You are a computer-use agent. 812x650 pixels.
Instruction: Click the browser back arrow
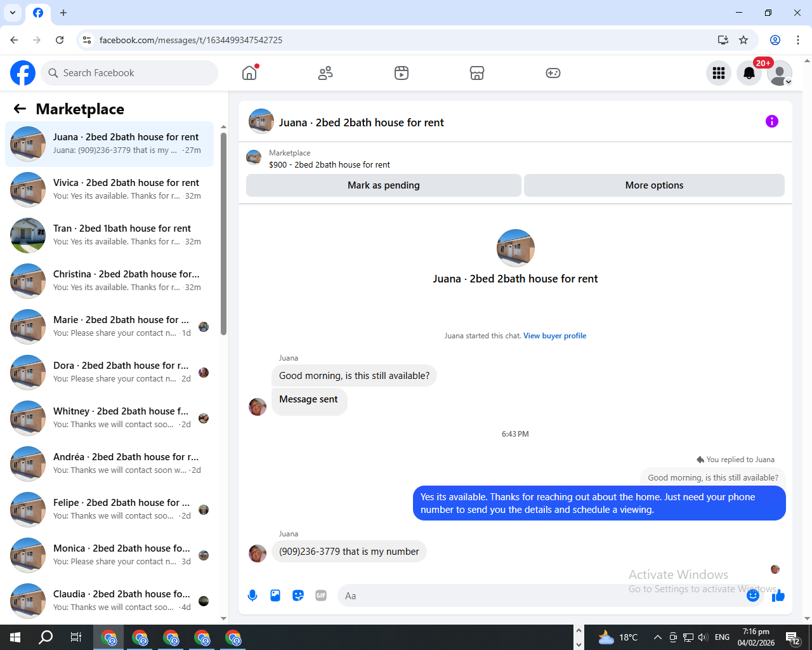click(x=14, y=40)
